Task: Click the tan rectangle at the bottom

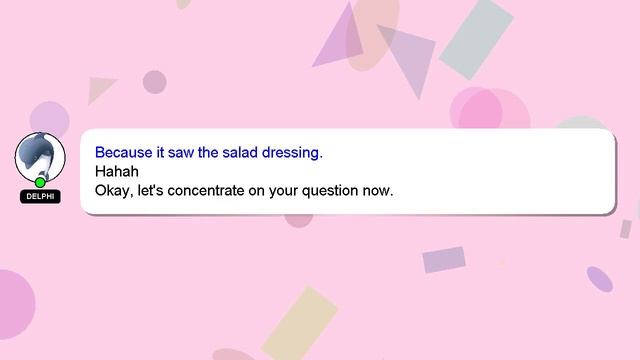Action: pos(300,323)
